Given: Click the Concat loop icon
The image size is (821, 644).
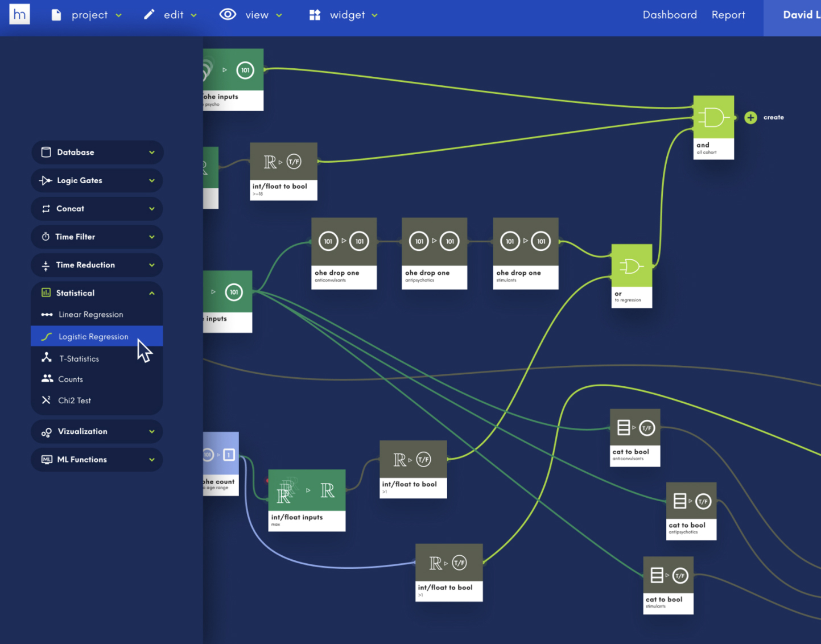Looking at the screenshot, I should (46, 209).
